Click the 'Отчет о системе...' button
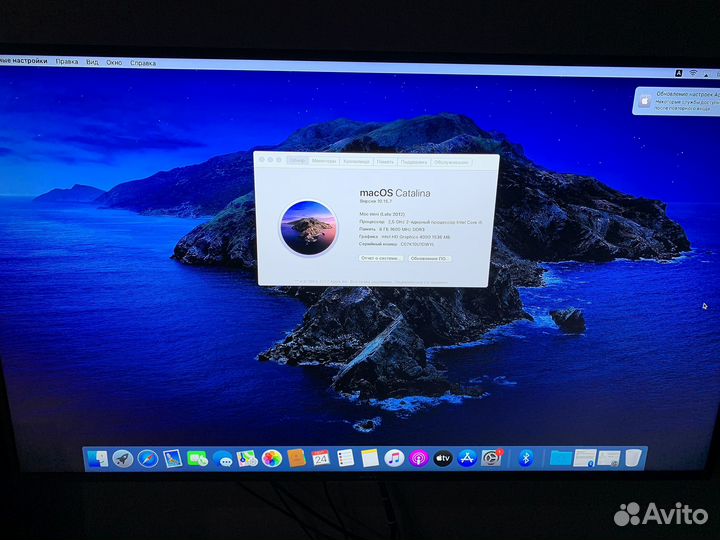This screenshot has height=540, width=720. 381,258
